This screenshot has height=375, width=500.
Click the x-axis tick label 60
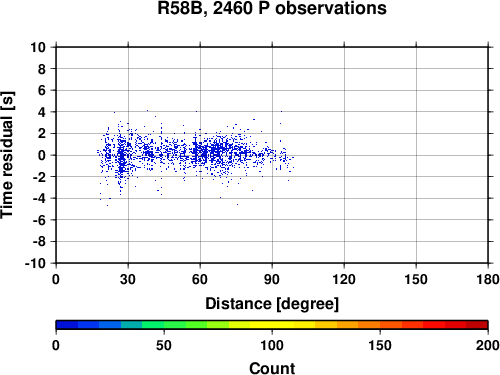[200, 279]
